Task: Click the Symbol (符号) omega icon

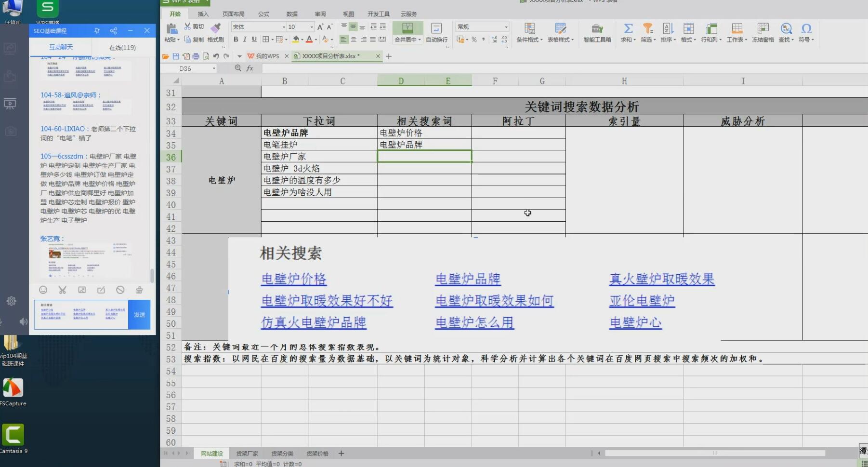Action: click(806, 28)
